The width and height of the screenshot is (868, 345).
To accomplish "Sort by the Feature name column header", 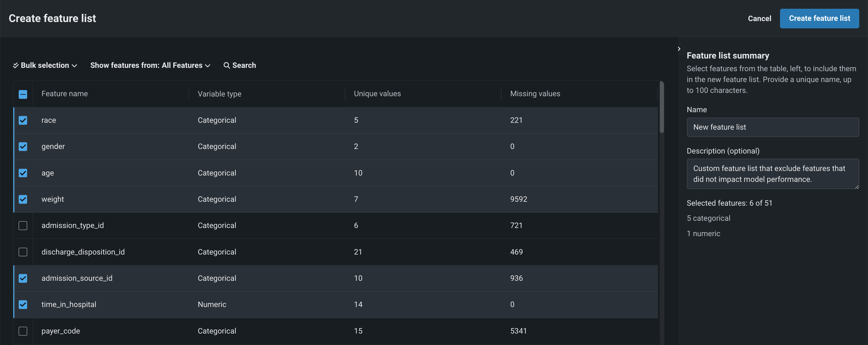I will pos(65,94).
